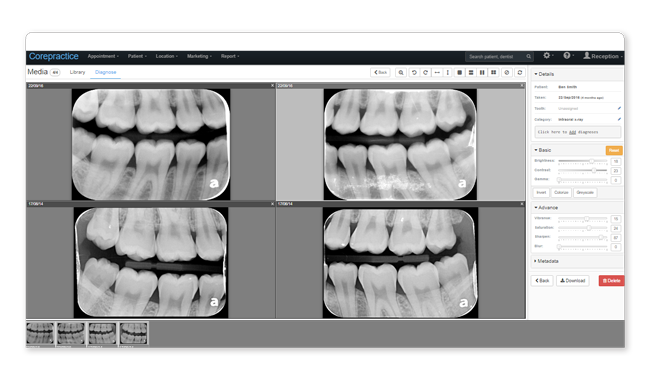Toggle Colorize filter

pyautogui.click(x=561, y=193)
